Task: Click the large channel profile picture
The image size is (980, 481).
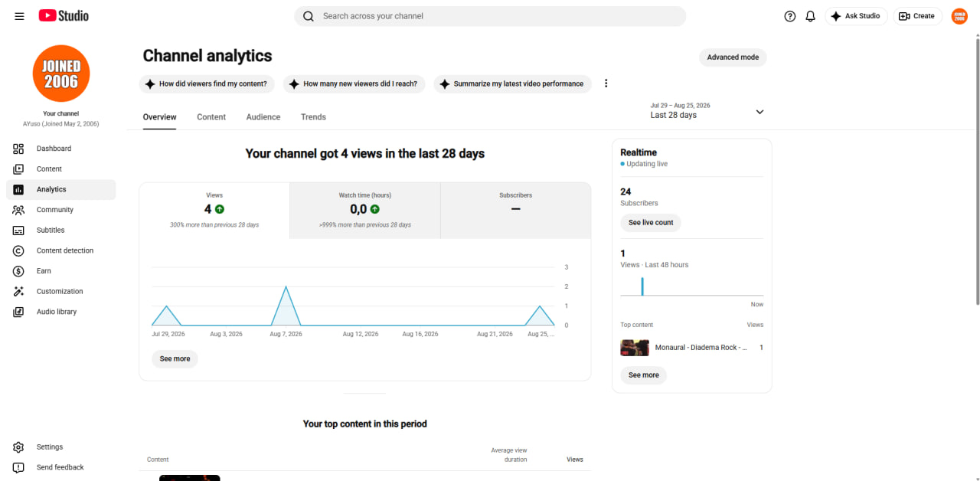Action: (61, 74)
